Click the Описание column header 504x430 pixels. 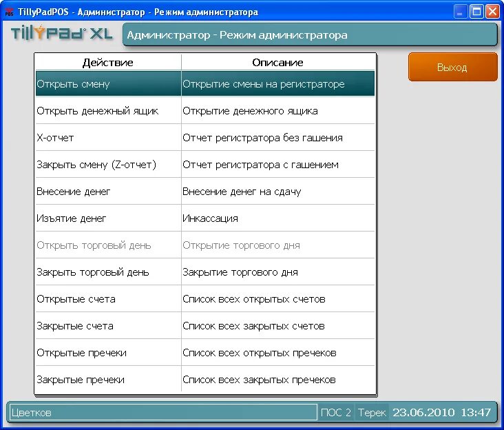278,62
